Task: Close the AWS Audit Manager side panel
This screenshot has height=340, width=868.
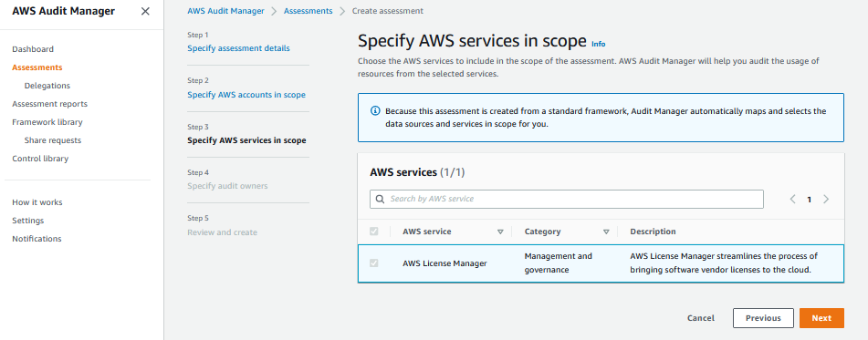Action: click(145, 11)
